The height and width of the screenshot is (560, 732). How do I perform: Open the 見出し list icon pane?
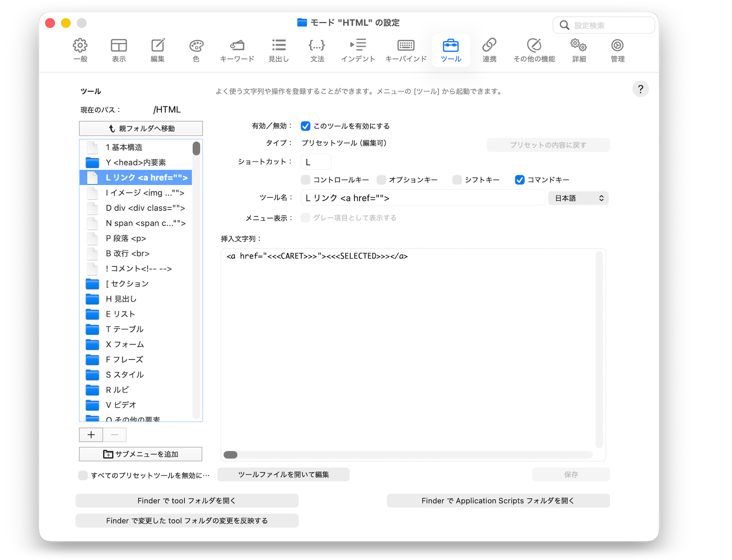279,46
